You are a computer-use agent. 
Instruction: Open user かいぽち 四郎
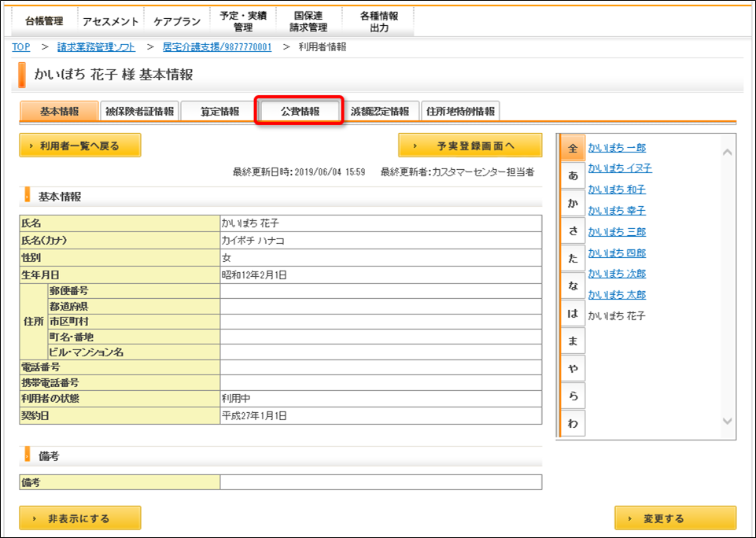[617, 253]
